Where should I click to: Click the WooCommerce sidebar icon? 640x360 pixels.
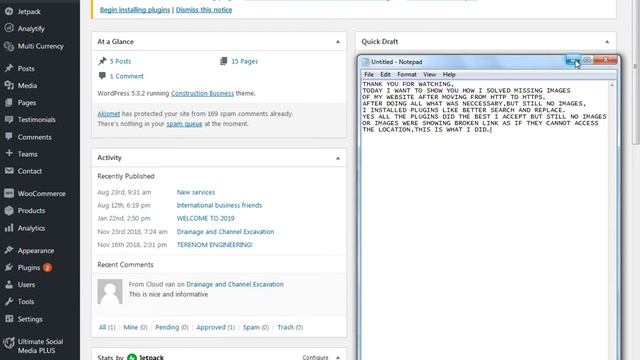[9, 193]
